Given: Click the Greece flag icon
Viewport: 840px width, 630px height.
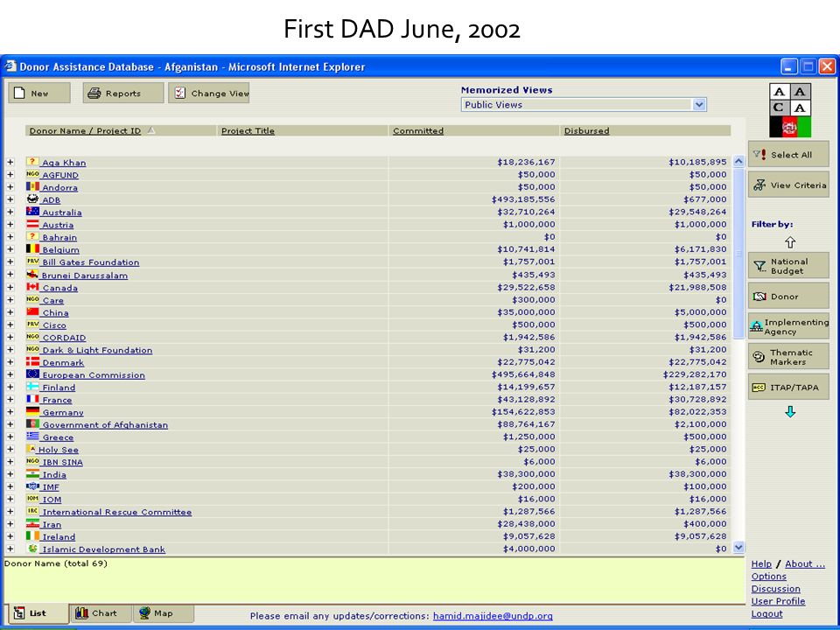Looking at the screenshot, I should [32, 436].
